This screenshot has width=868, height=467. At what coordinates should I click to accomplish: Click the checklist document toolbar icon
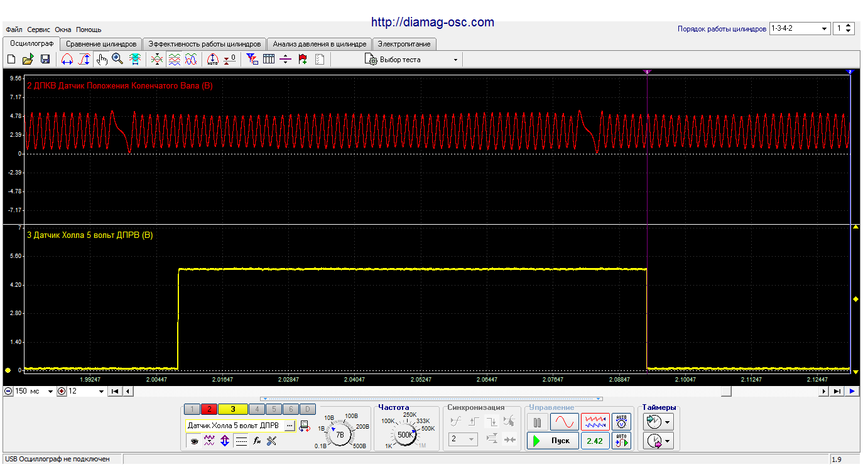pyautogui.click(x=320, y=60)
